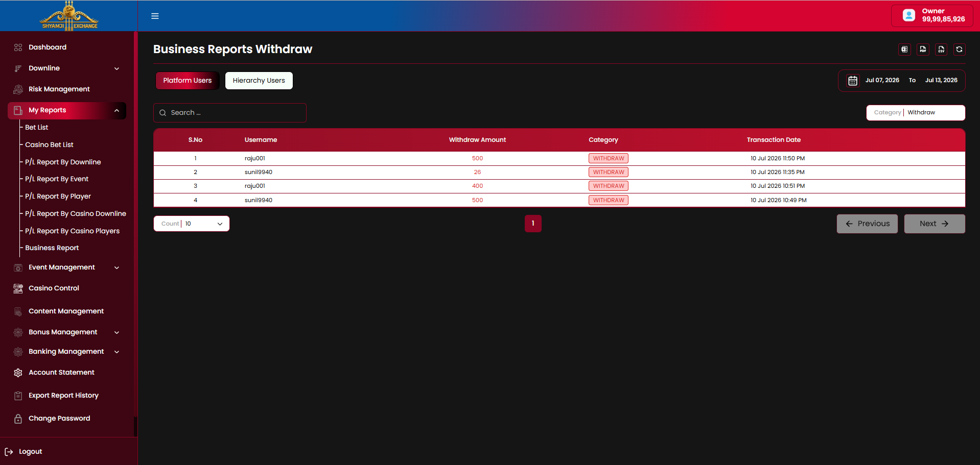This screenshot has width=980, height=465.
Task: Open the Category Withdraw dropdown
Action: 916,113
